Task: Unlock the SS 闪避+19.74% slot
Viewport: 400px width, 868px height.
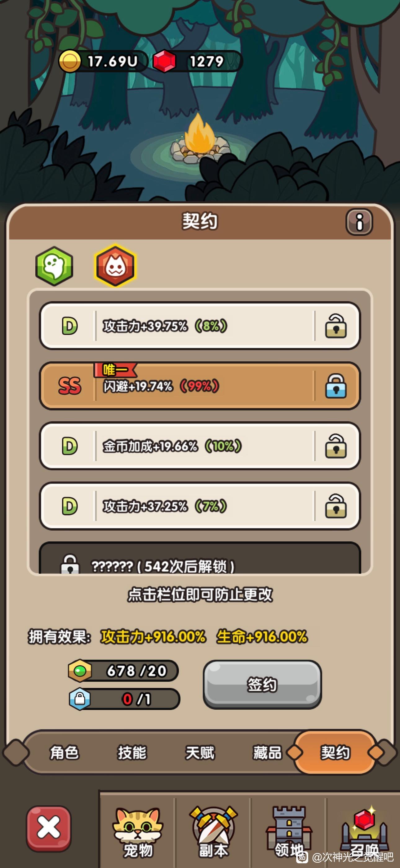Action: point(336,386)
